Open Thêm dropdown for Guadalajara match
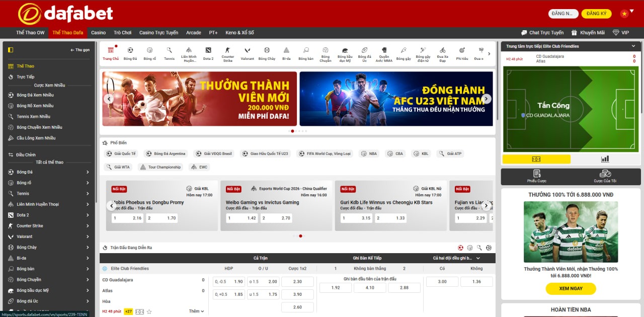Viewport: 644px width, 317px height. pyautogui.click(x=196, y=311)
